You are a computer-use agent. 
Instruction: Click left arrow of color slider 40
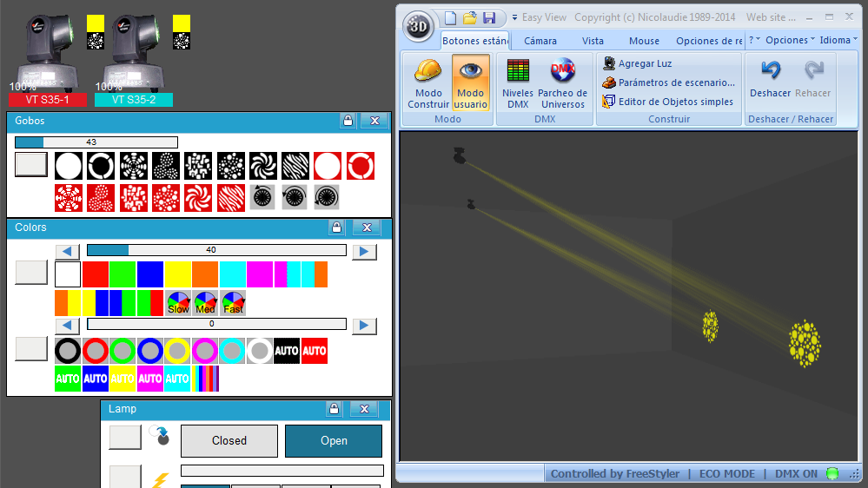(x=68, y=251)
